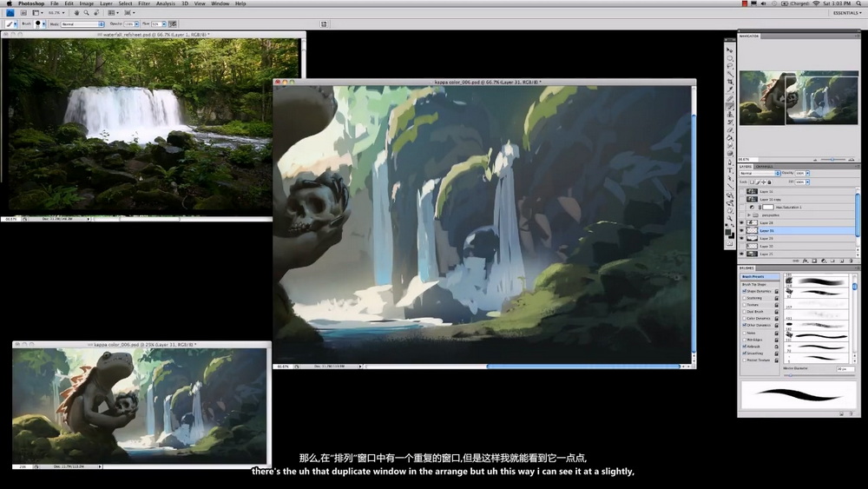Select Layer 31 in the Layers panel
Screen dimensions: 868x489
(799, 231)
